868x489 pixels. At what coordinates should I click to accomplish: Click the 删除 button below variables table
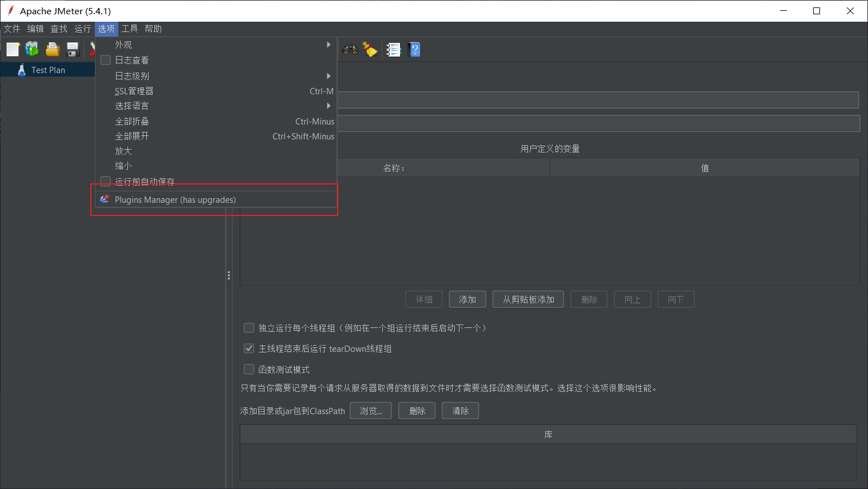tap(589, 299)
